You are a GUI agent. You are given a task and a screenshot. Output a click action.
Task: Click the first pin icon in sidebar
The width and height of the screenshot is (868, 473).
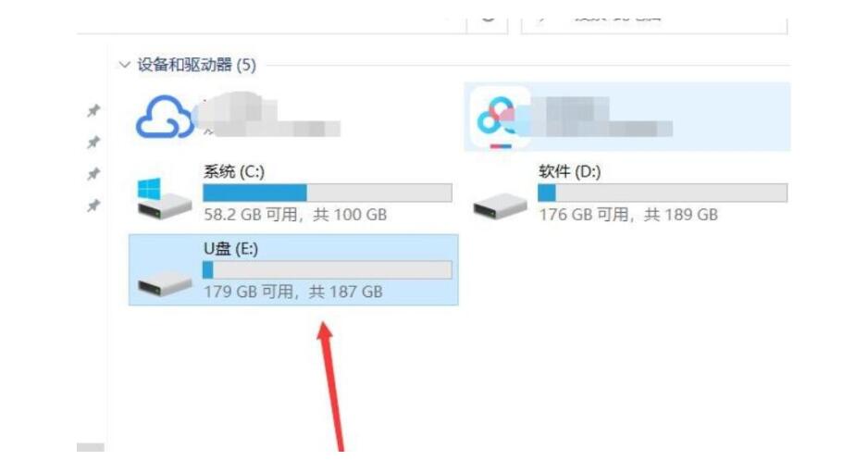93,111
